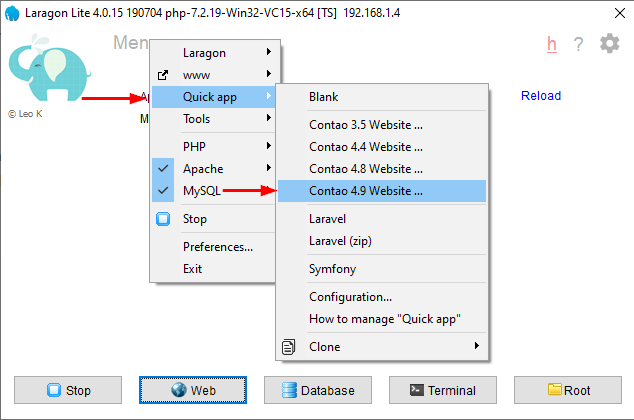Expand the Tools submenu arrow
The image size is (634, 420).
pos(268,118)
